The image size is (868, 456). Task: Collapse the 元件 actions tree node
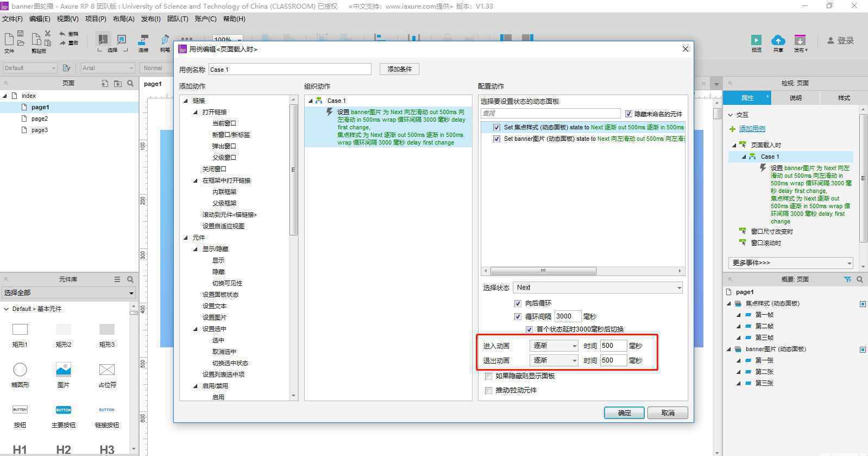(186, 238)
